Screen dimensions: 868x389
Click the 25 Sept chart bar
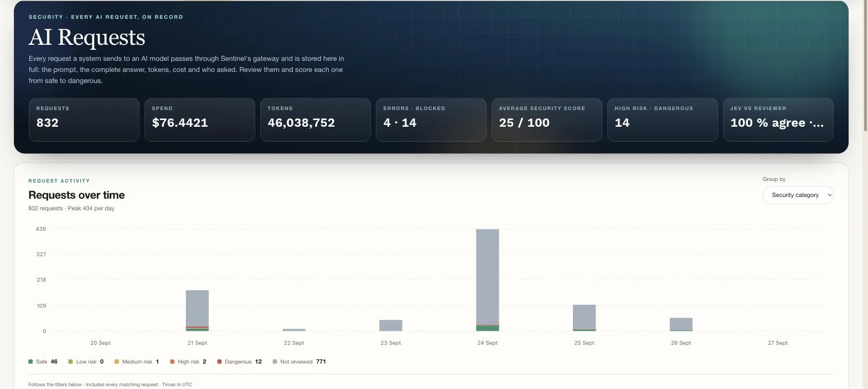[584, 318]
